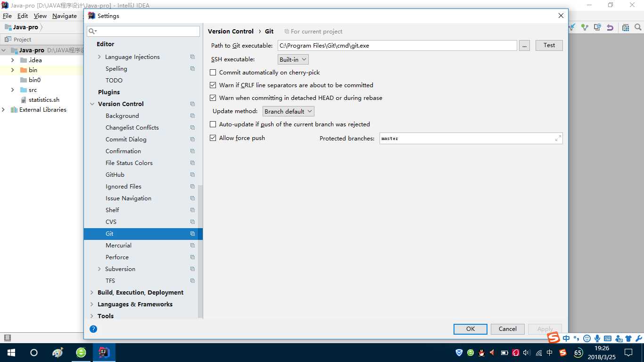Expand Languages & Frameworks section
This screenshot has height=362, width=644.
click(x=92, y=304)
